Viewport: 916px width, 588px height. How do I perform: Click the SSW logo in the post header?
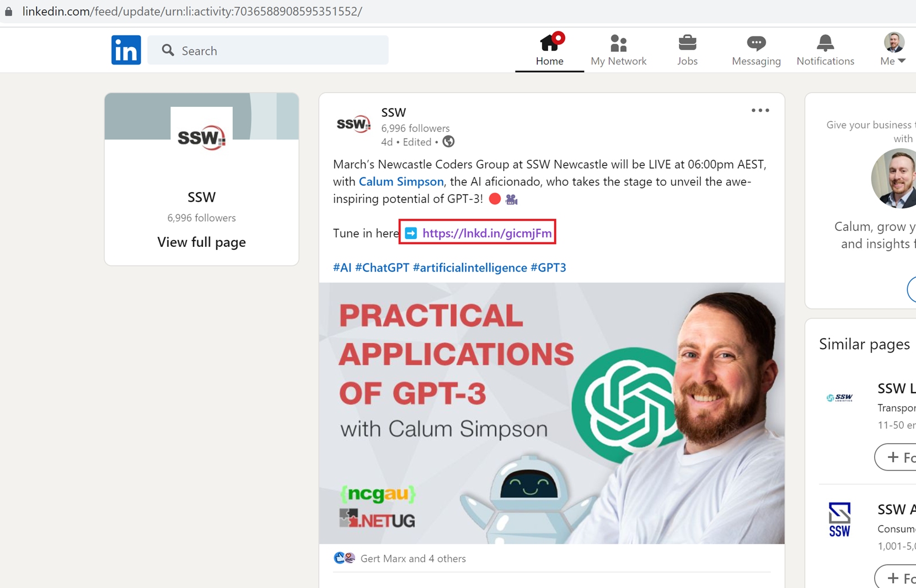tap(353, 124)
